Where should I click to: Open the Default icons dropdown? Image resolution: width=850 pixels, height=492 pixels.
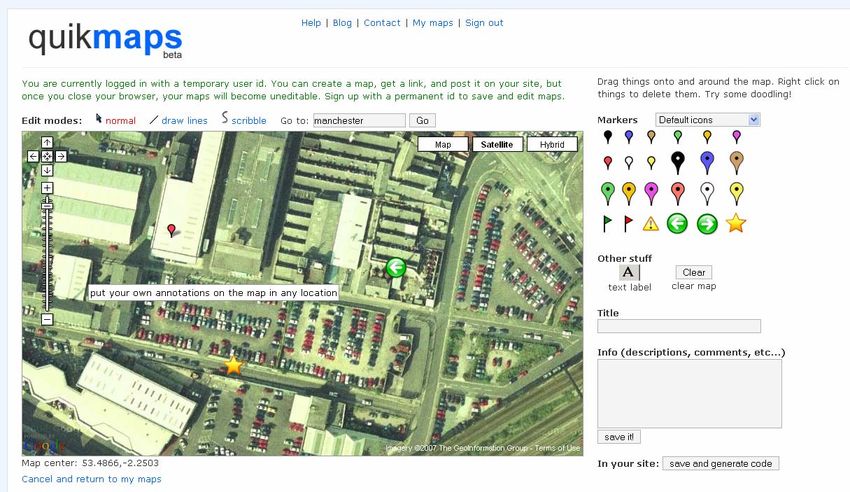708,120
